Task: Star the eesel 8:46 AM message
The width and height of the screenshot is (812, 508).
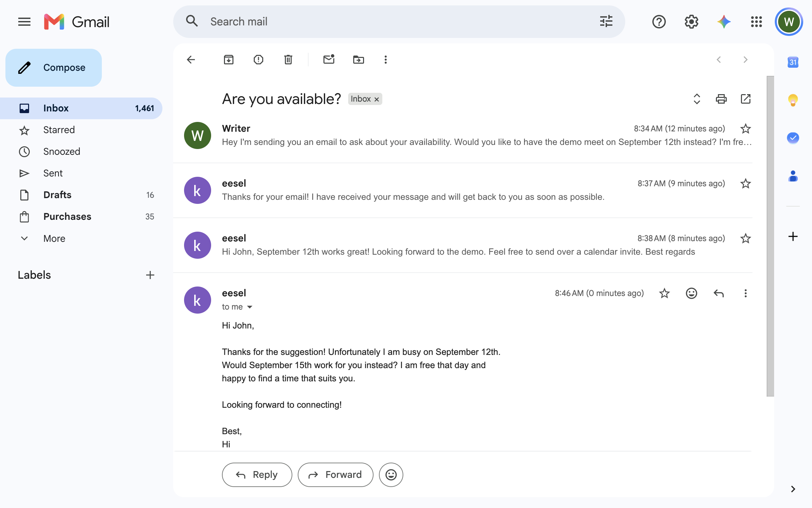Action: [664, 293]
